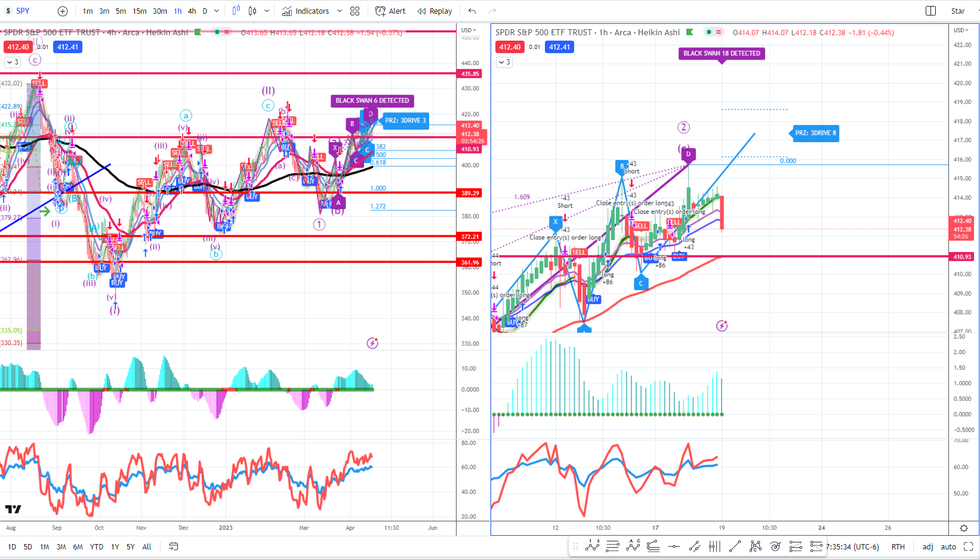Set date range to 5Y

(130, 546)
